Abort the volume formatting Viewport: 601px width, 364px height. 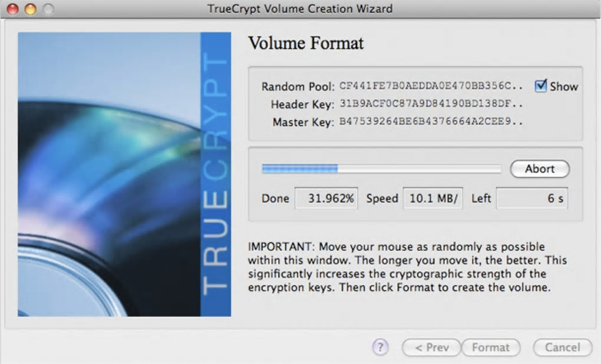pos(540,168)
